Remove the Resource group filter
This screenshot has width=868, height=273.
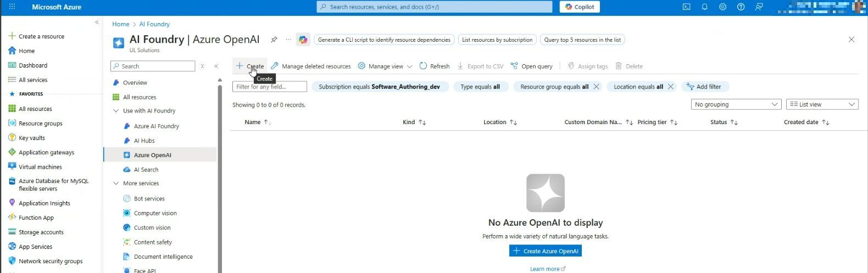596,87
